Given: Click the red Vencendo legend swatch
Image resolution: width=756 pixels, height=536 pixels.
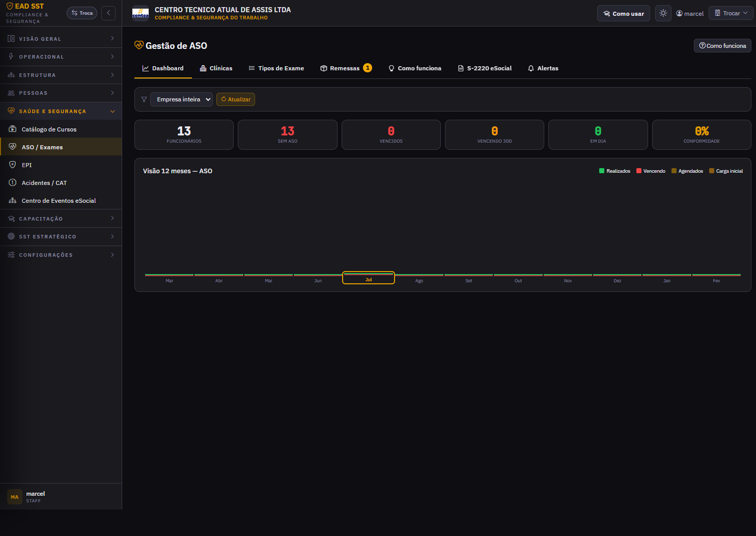Looking at the screenshot, I should point(639,171).
